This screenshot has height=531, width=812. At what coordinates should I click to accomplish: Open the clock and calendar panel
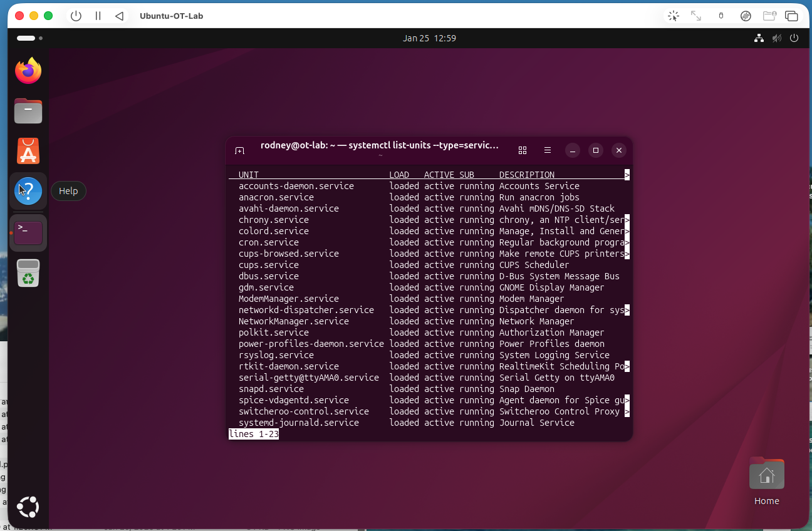429,38
